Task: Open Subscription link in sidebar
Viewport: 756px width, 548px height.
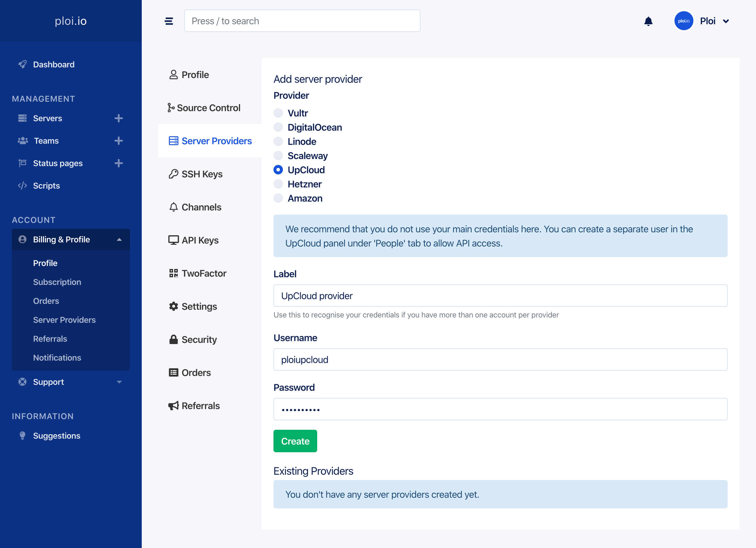Action: point(57,282)
